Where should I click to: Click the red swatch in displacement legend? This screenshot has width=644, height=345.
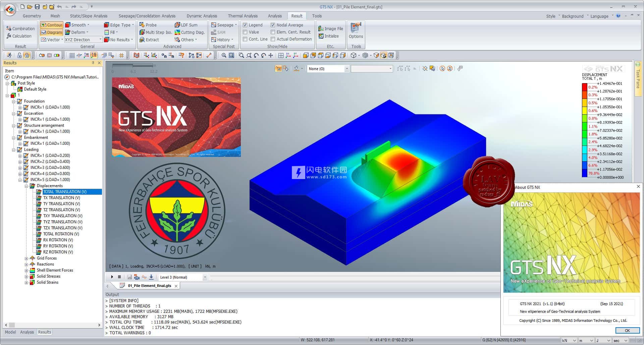(x=585, y=87)
